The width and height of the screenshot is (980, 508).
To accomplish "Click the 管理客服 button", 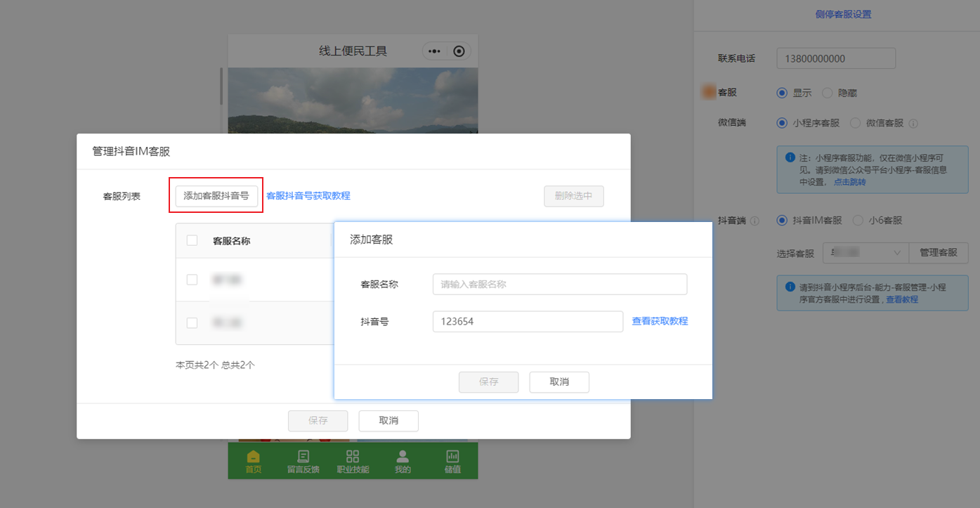I will point(939,253).
